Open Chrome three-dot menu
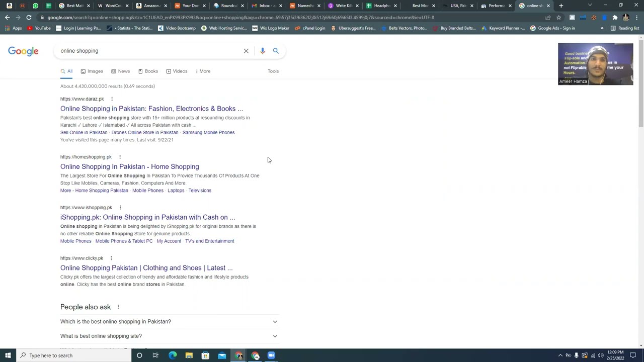This screenshot has height=362, width=644. point(637,17)
